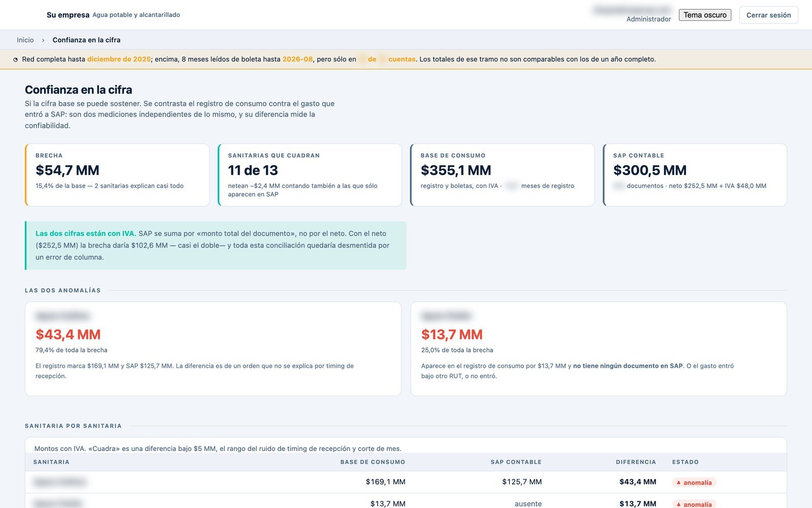Select the Brecha $54,7 MM card
This screenshot has height=508, width=812.
117,175
